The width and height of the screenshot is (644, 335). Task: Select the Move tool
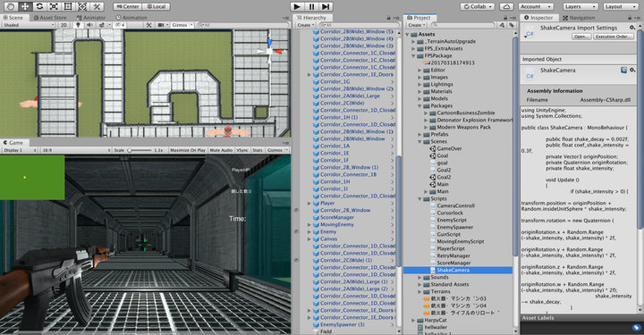click(x=25, y=6)
